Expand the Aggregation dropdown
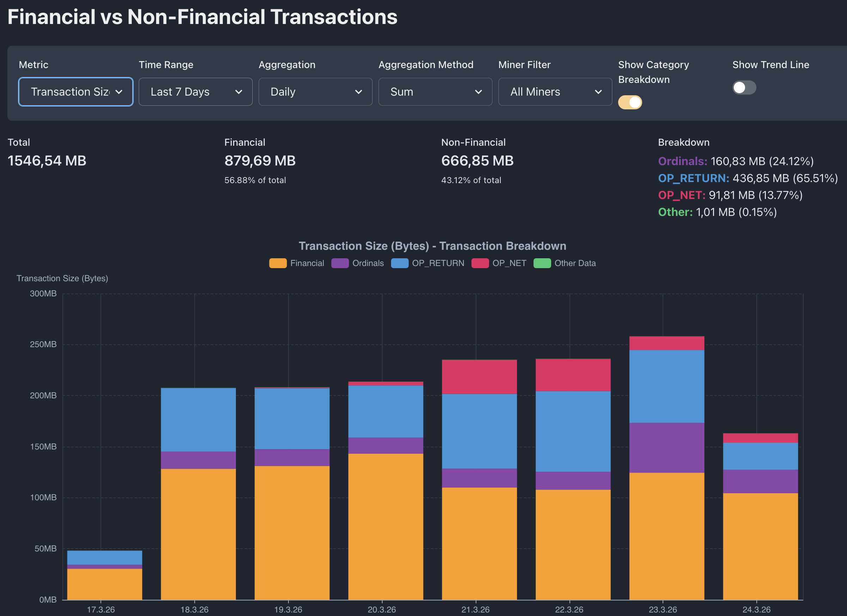The width and height of the screenshot is (847, 616). click(315, 91)
